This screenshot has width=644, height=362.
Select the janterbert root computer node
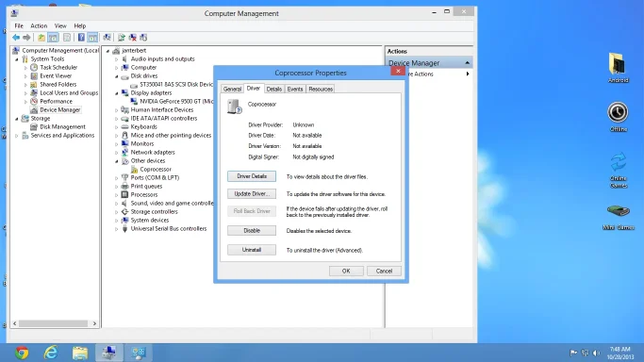134,51
